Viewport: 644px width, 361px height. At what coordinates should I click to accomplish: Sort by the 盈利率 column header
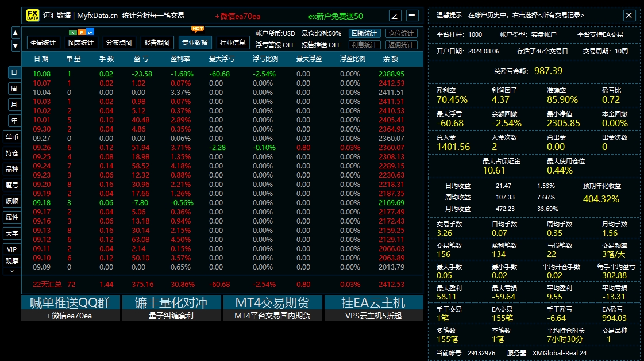pyautogui.click(x=180, y=59)
